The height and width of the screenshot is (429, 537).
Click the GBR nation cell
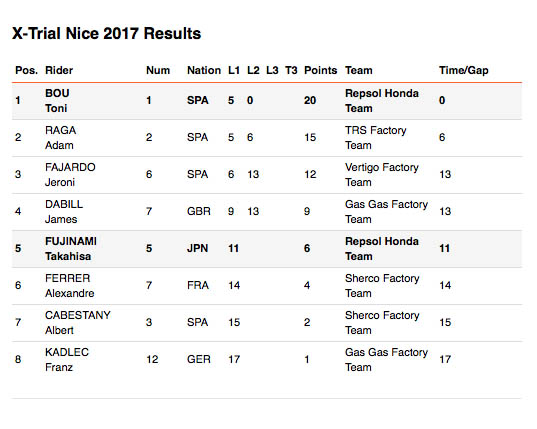pos(199,211)
